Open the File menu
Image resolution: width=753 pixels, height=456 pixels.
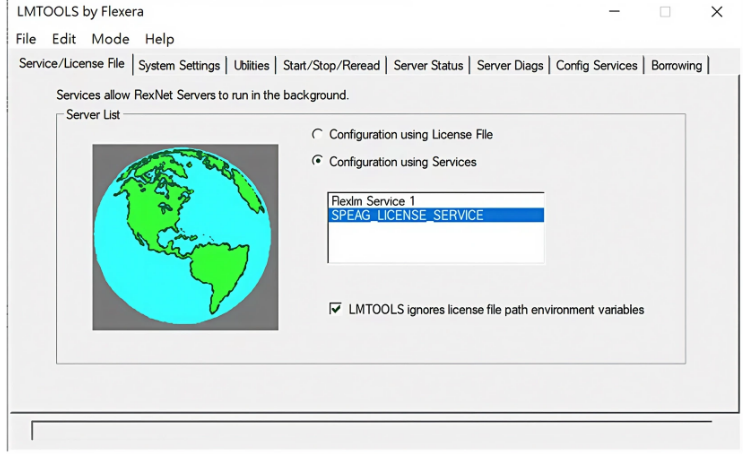click(26, 39)
